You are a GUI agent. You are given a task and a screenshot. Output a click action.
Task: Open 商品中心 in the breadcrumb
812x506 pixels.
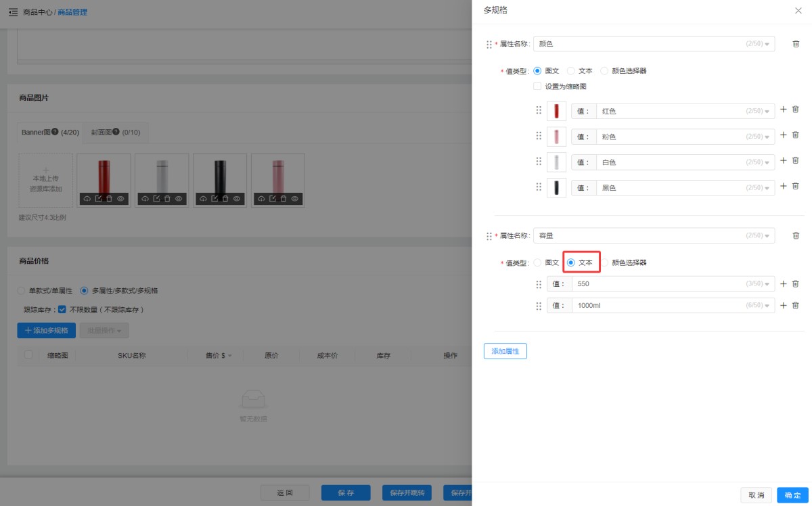point(37,12)
